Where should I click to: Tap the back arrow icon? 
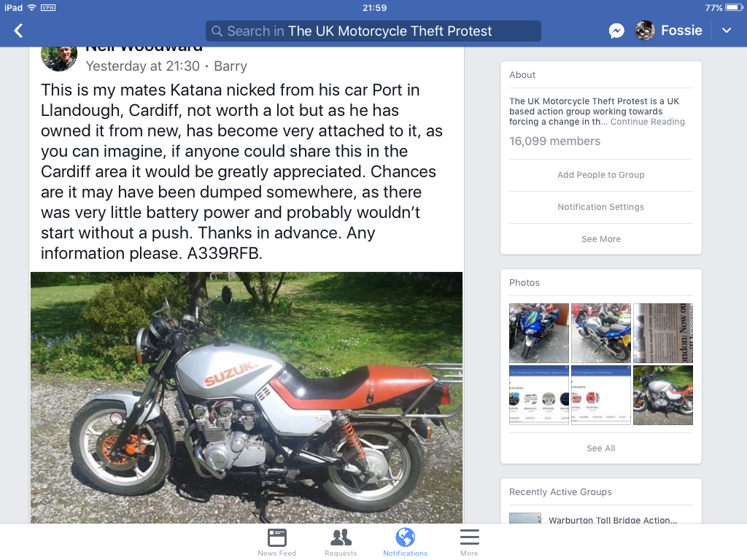[18, 31]
